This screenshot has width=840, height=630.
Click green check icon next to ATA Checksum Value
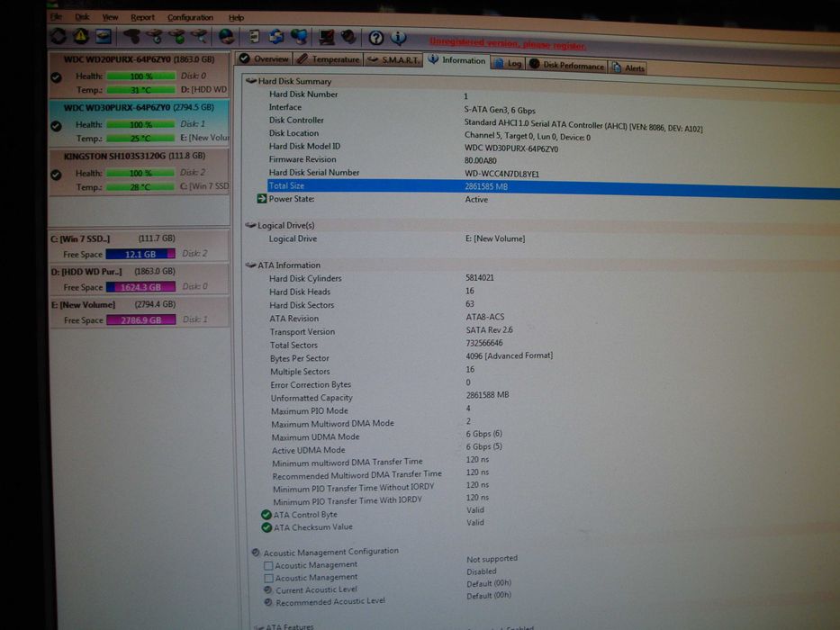tap(266, 527)
